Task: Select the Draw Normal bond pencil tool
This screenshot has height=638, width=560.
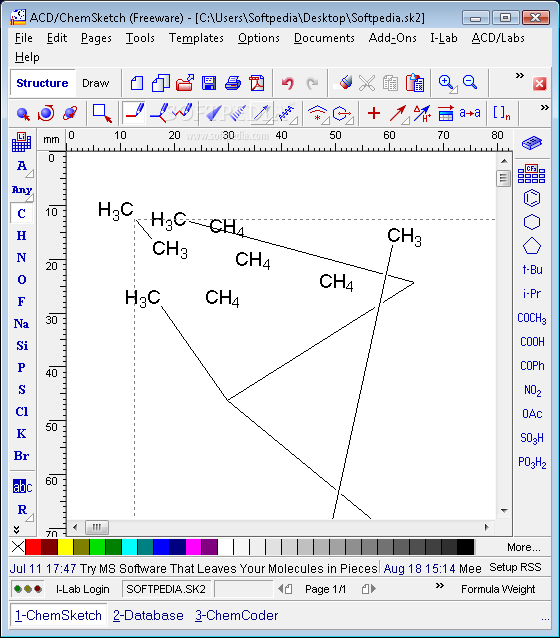Action: 134,113
